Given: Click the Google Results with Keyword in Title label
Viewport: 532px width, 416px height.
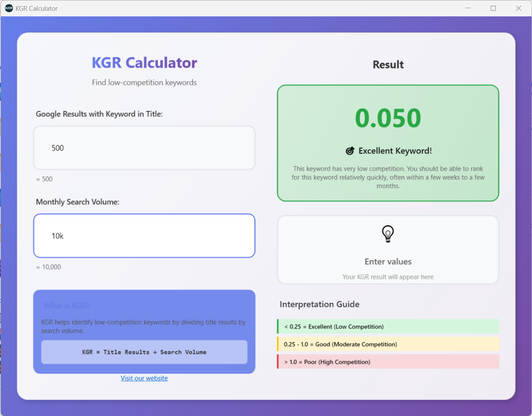Looking at the screenshot, I should (100, 114).
